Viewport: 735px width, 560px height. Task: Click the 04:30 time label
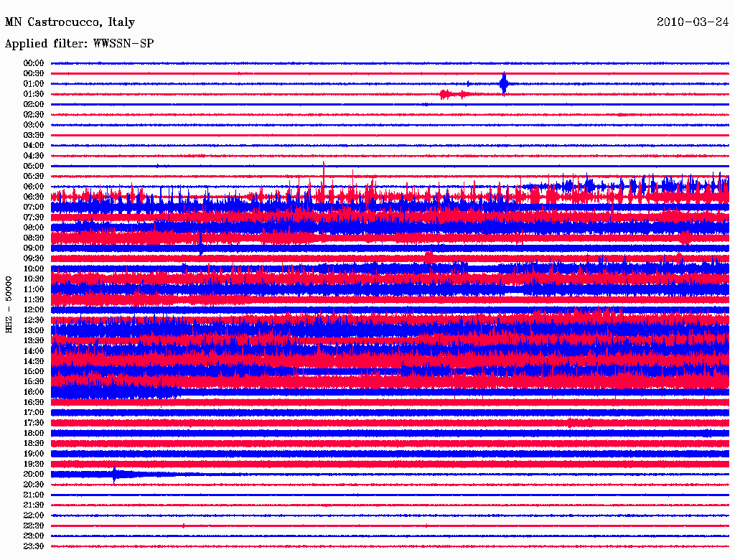34,156
